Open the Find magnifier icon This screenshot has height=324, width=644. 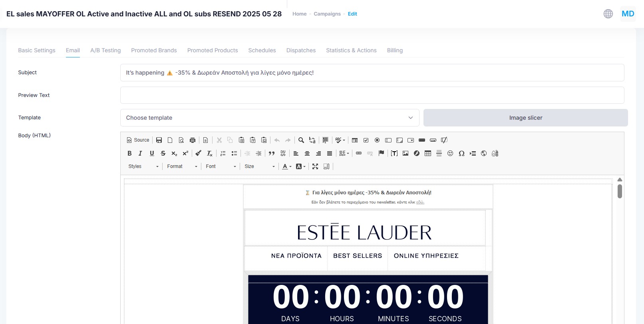coord(301,140)
